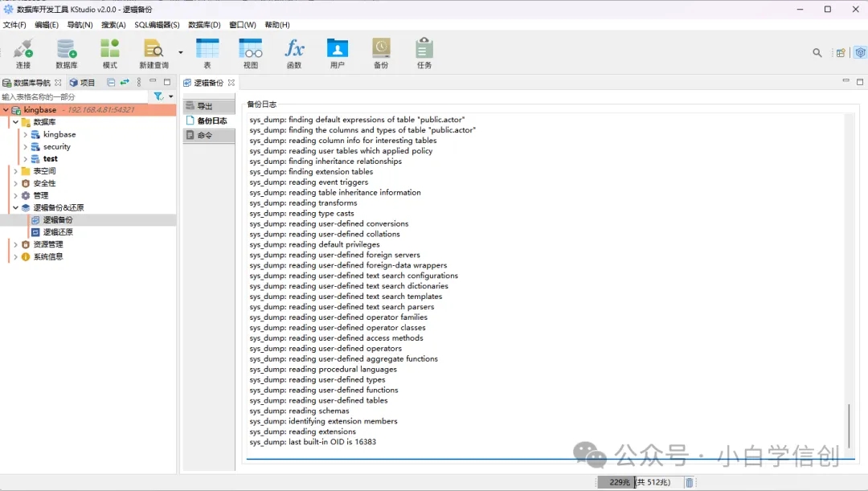Select kingbase connection root row
The height and width of the screenshot is (491, 868).
click(88, 109)
